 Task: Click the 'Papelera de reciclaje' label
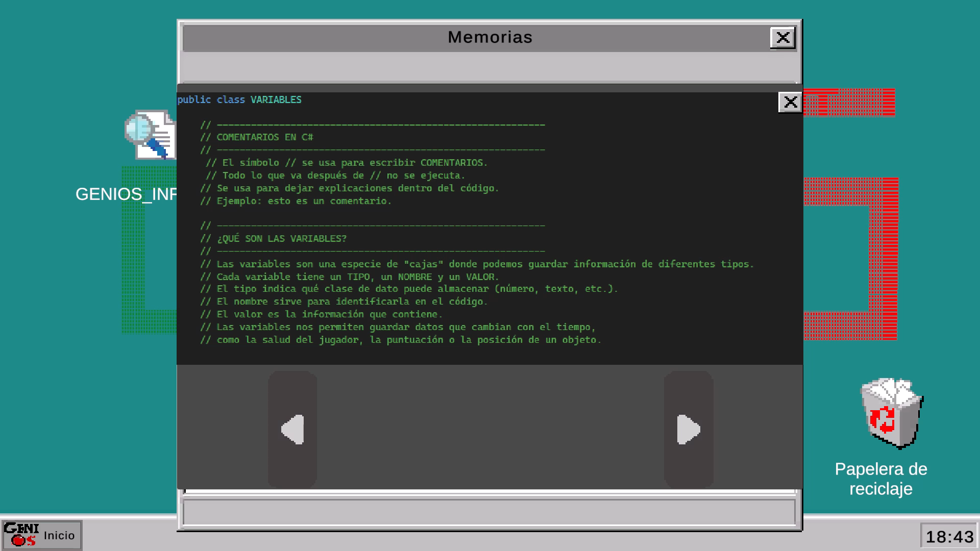(x=880, y=479)
